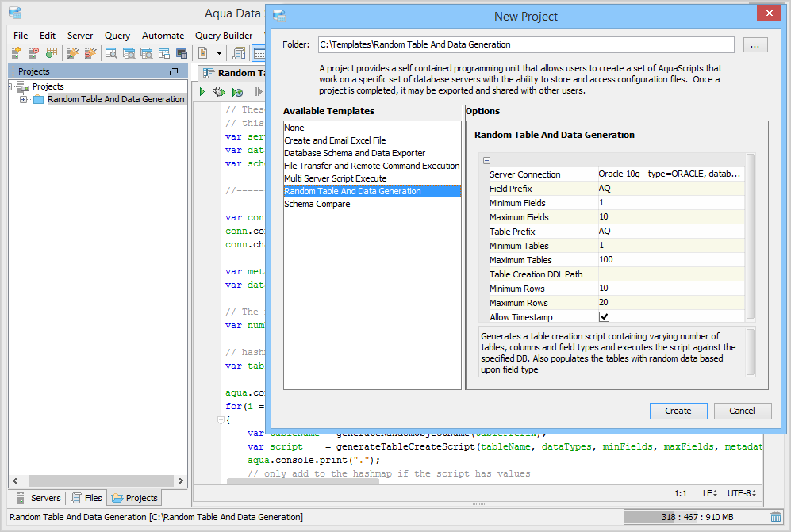
Task: Select the Schema Compare template
Action: pos(317,204)
